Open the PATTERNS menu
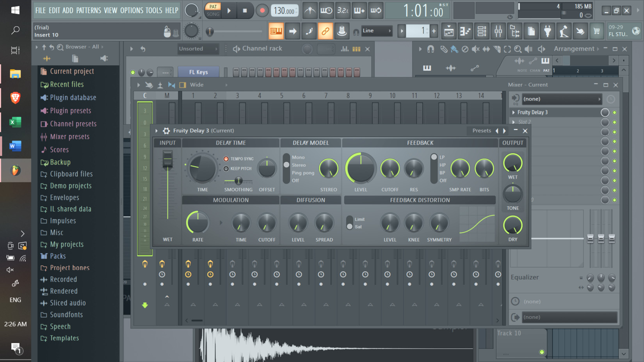This screenshot has height=362, width=644. coord(89,11)
